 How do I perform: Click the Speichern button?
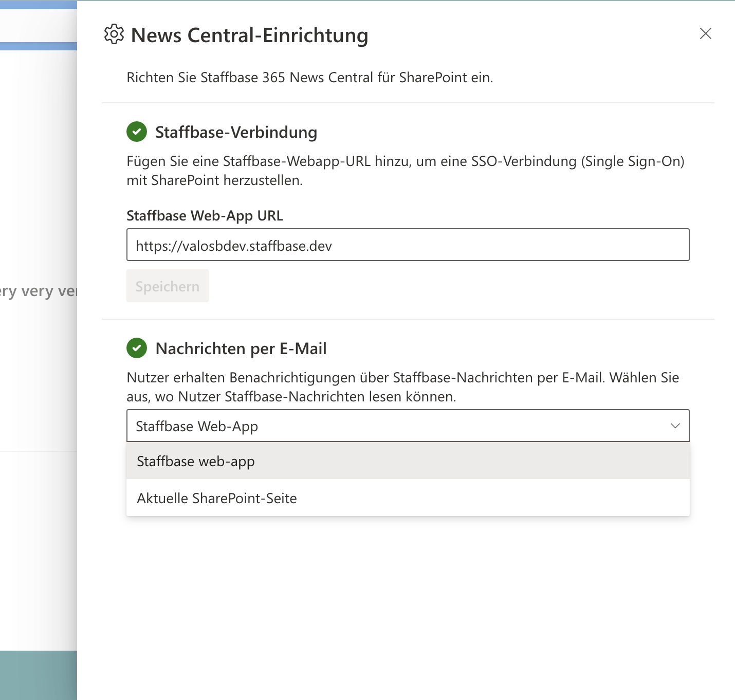(x=168, y=286)
